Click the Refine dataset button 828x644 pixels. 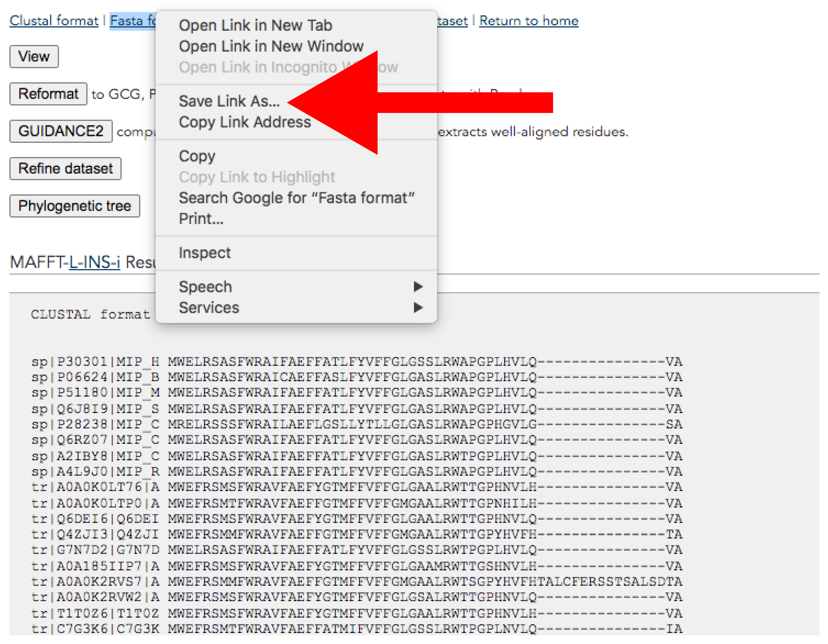(x=65, y=169)
